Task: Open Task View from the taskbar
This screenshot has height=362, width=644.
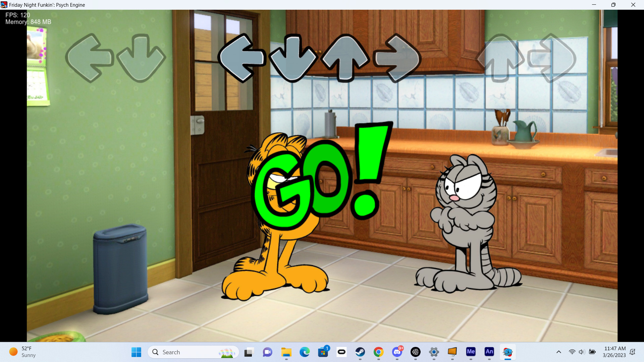Action: 249,352
